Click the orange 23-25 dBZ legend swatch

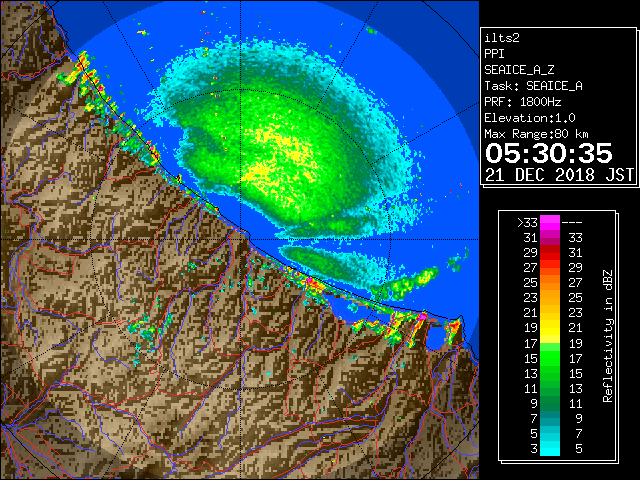[550, 298]
